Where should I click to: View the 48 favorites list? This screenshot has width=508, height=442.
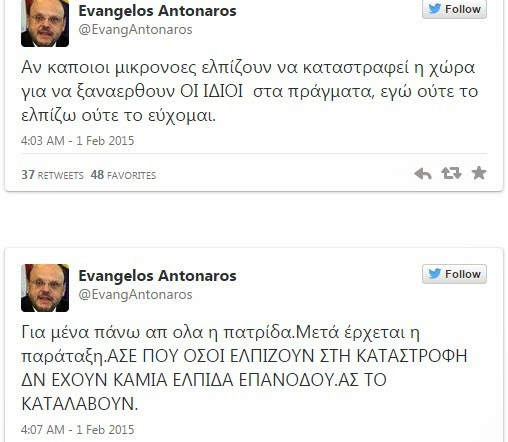(x=123, y=175)
